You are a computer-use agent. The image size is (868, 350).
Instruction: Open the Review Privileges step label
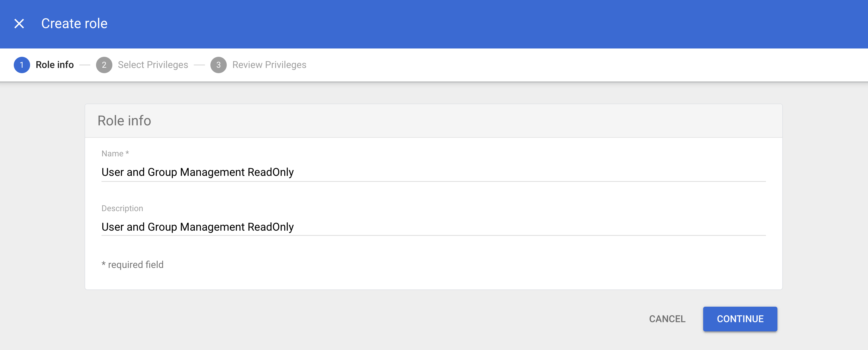269,65
